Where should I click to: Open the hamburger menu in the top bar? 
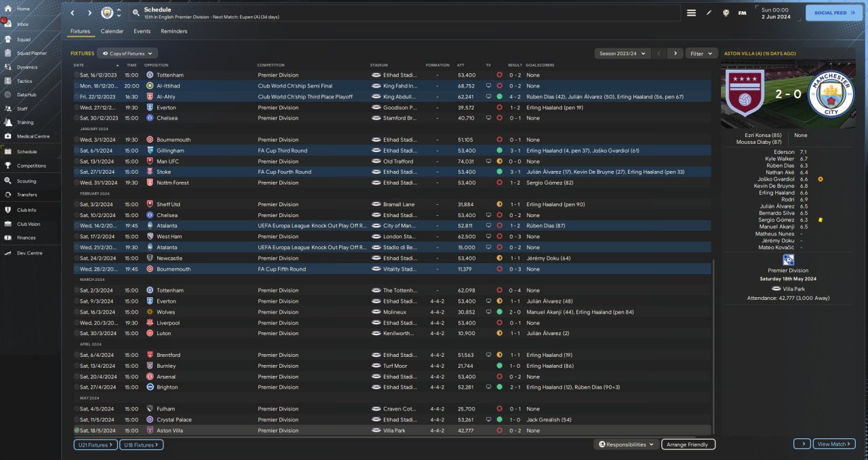(x=691, y=13)
